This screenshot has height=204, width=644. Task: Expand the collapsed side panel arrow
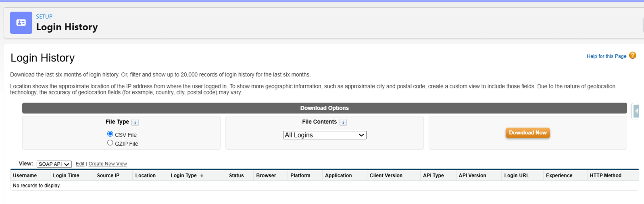click(636, 111)
